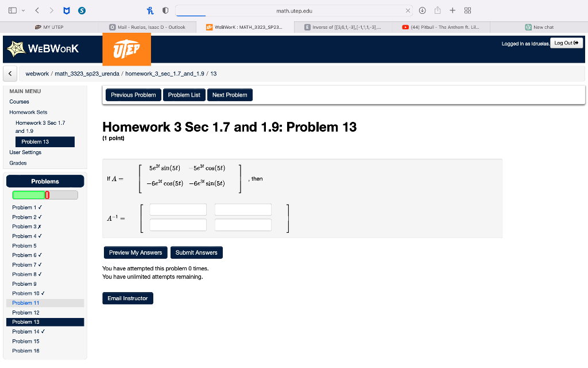Open homework_3_sec_1.7_and_1.9 breadcrumb link
This screenshot has height=368, width=588.
pos(165,74)
